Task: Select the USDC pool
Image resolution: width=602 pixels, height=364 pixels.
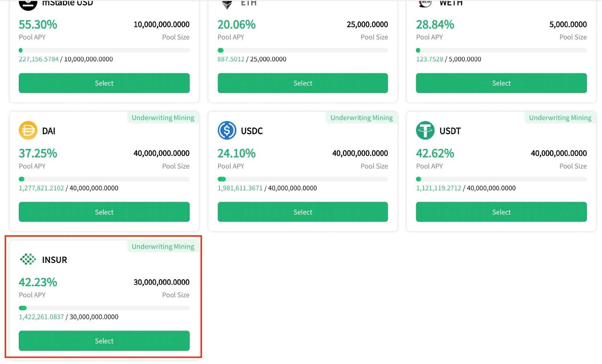Action: 303,212
